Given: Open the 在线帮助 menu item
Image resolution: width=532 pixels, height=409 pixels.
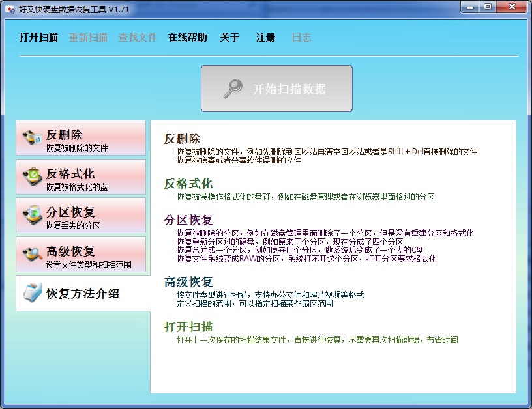Looking at the screenshot, I should 186,38.
